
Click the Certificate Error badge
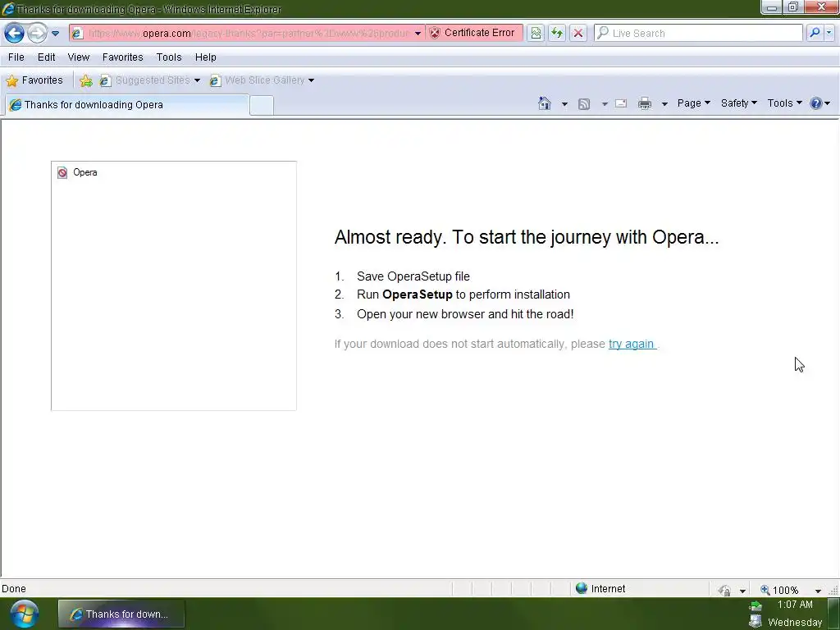pyautogui.click(x=473, y=33)
